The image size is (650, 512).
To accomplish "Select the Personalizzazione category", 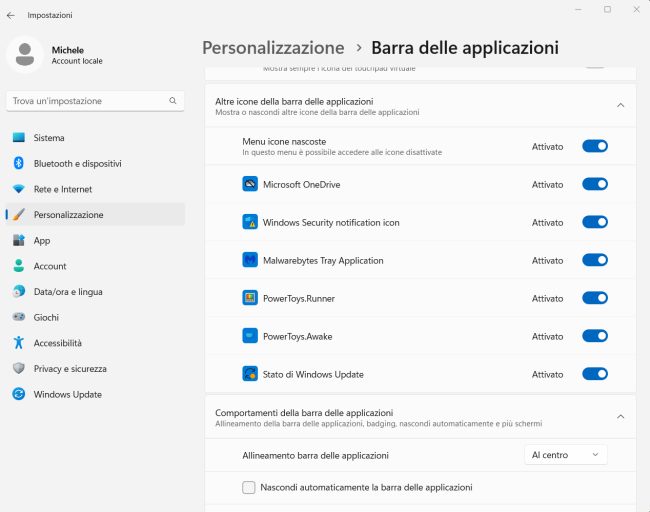I will coord(95,214).
